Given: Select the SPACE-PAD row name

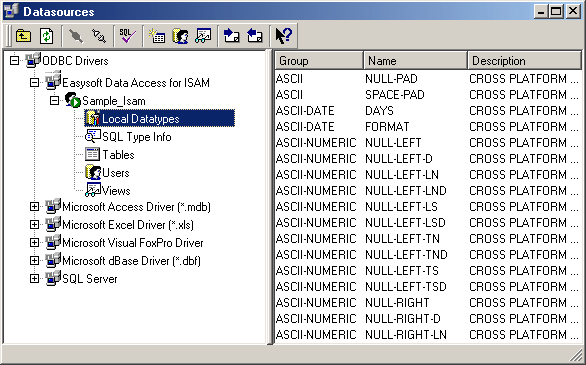Looking at the screenshot, I should point(395,95).
